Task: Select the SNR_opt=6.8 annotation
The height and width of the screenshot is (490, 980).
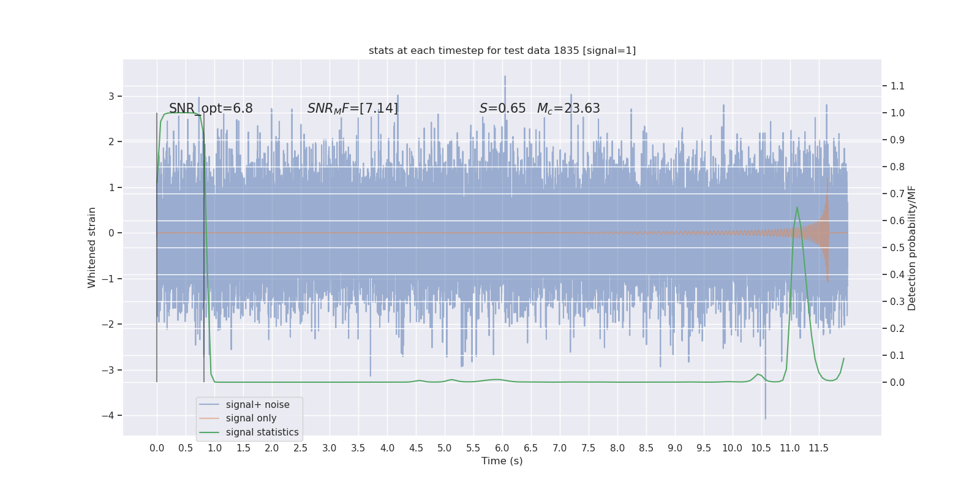Action: [x=211, y=108]
